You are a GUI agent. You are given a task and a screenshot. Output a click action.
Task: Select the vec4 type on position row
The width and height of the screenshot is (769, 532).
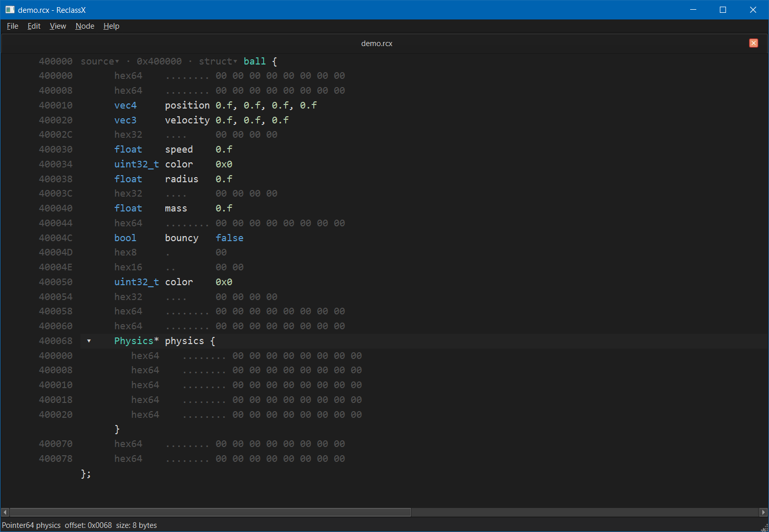point(125,105)
